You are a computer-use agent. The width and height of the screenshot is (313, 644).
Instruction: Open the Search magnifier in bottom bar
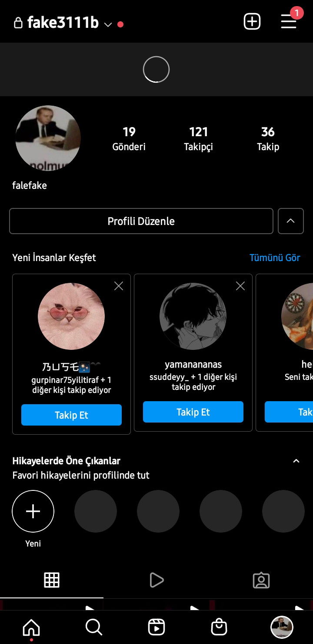click(x=93, y=627)
